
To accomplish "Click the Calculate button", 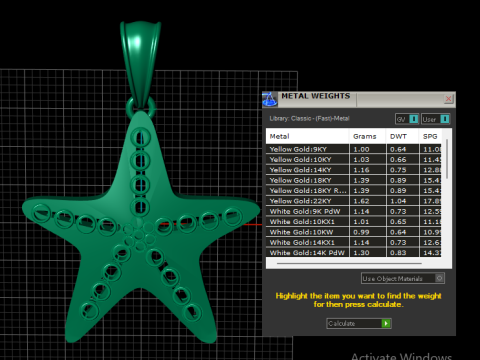I will 359,323.
